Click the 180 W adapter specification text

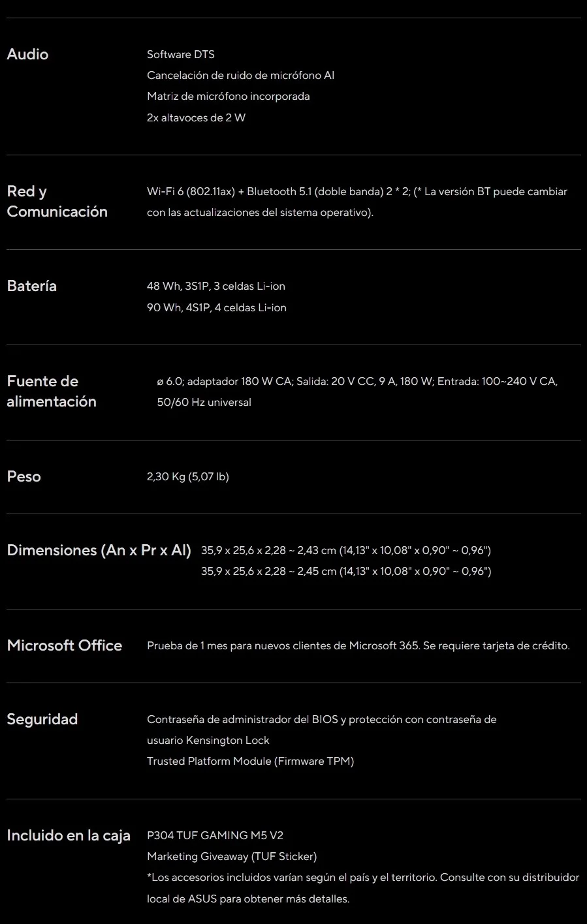pos(357,392)
